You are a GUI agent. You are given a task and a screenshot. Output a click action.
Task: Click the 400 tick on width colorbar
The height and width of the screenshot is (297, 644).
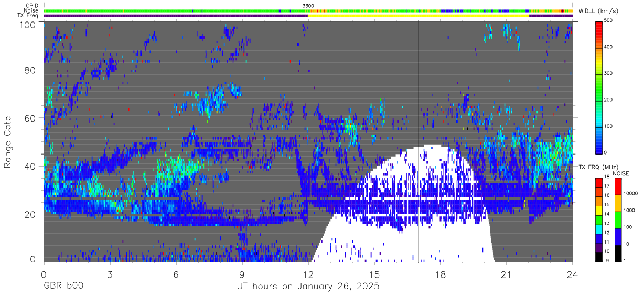coord(608,47)
